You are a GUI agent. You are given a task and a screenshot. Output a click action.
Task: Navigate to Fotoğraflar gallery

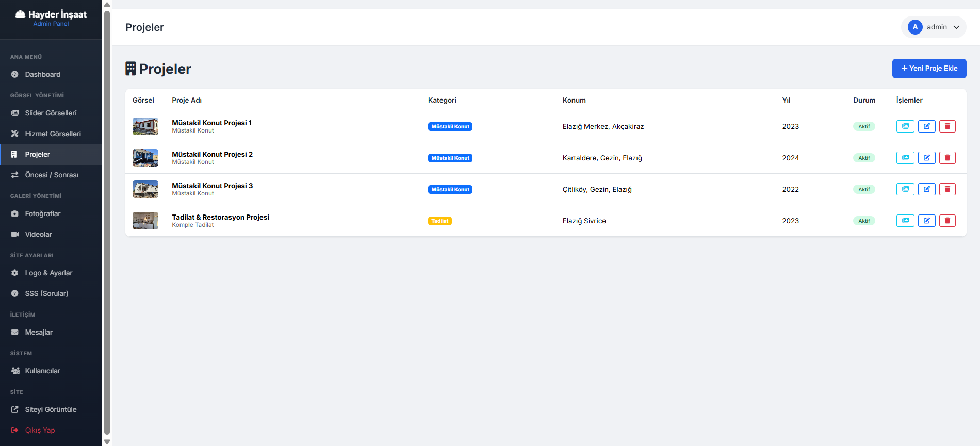pos(51,214)
